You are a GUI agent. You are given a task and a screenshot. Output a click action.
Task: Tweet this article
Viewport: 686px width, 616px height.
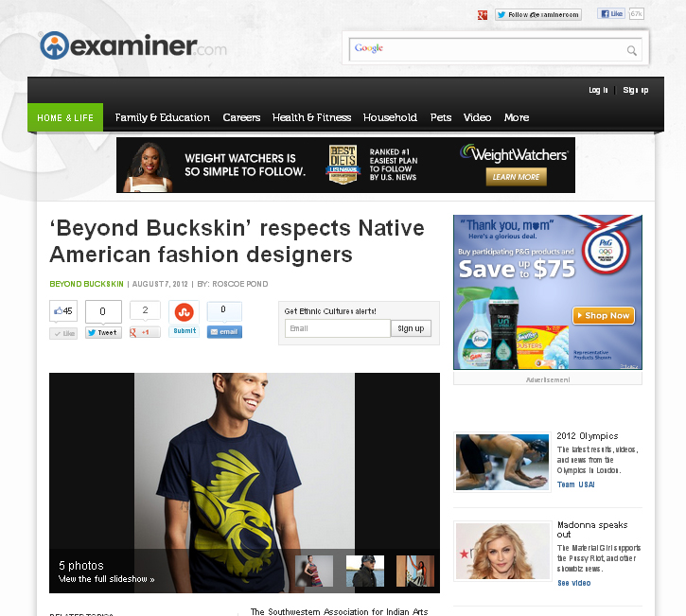click(103, 332)
